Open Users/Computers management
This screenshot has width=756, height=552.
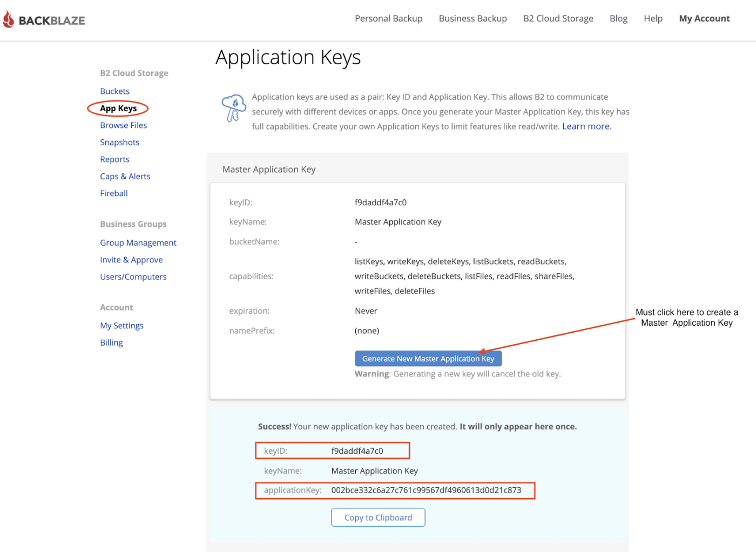point(133,277)
